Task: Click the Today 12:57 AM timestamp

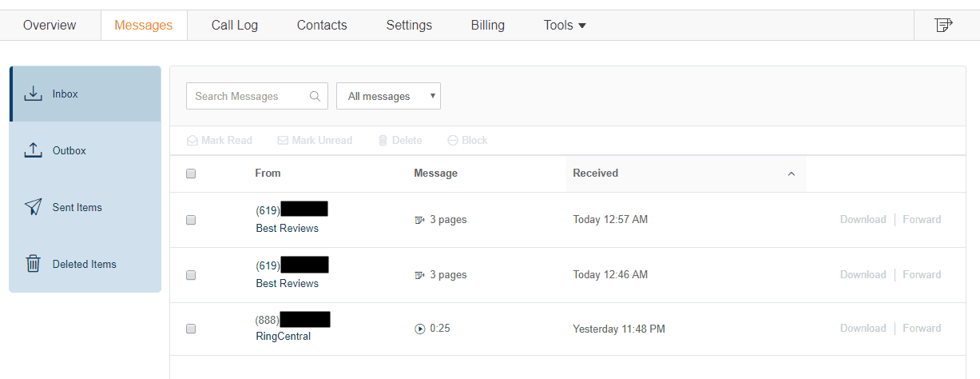Action: tap(610, 219)
